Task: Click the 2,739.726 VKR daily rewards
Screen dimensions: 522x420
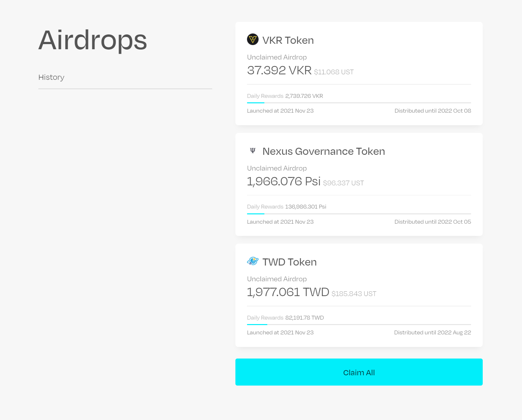Action: pos(304,96)
